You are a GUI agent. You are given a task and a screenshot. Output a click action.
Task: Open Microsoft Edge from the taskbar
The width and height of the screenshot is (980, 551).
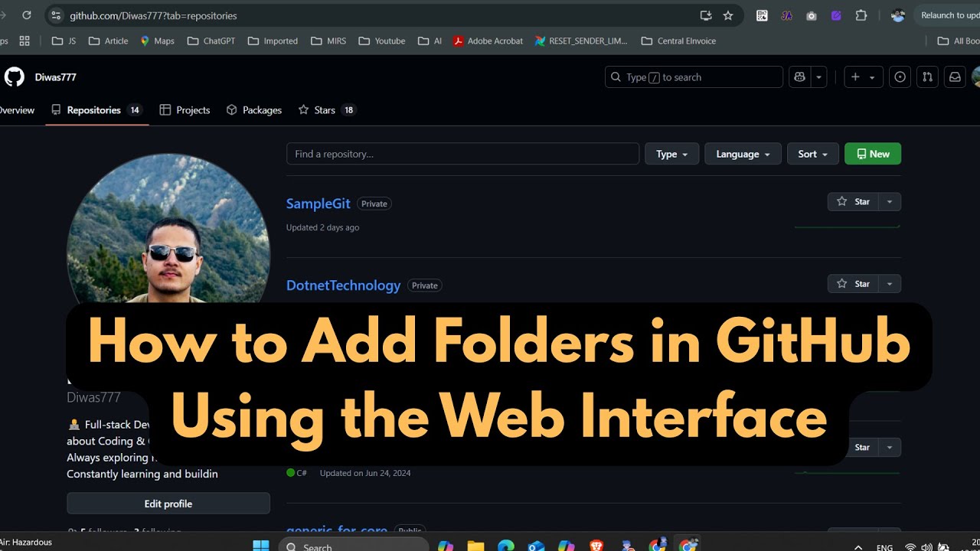506,546
